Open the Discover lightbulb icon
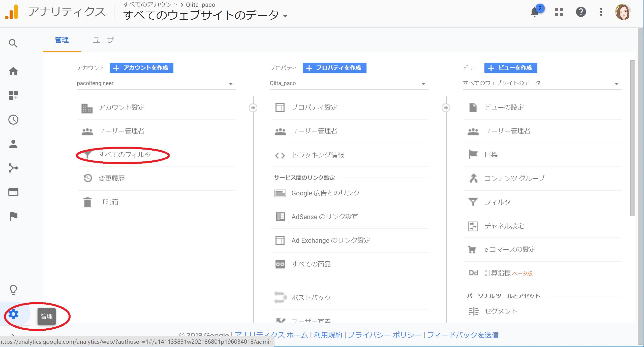 pyautogui.click(x=13, y=290)
